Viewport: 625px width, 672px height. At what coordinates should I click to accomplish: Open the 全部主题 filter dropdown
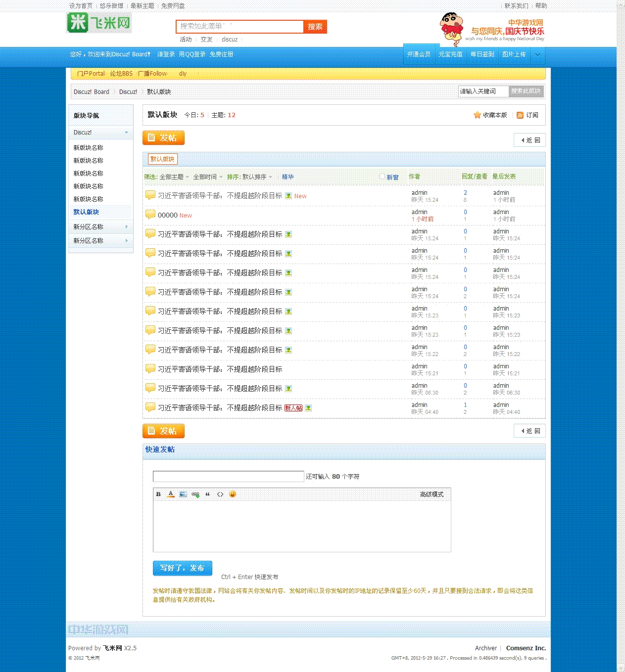coord(174,177)
